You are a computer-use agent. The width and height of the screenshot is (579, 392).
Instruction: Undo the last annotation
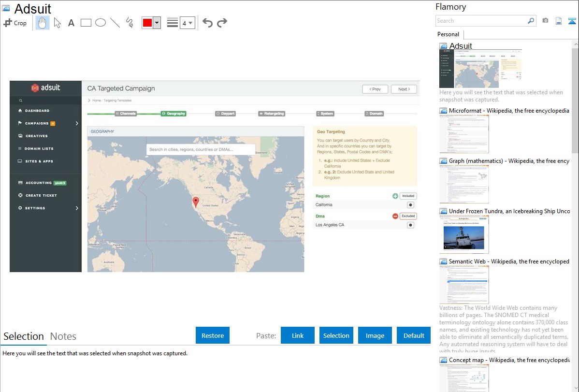[207, 23]
